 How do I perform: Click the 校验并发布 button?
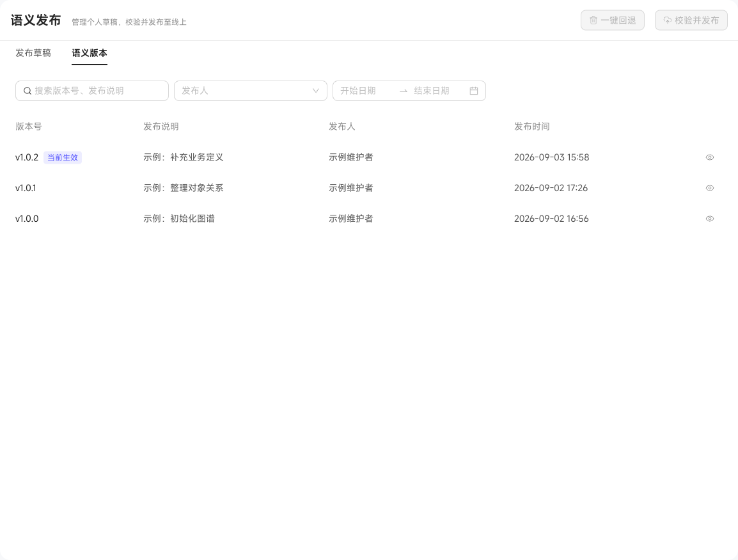click(691, 20)
